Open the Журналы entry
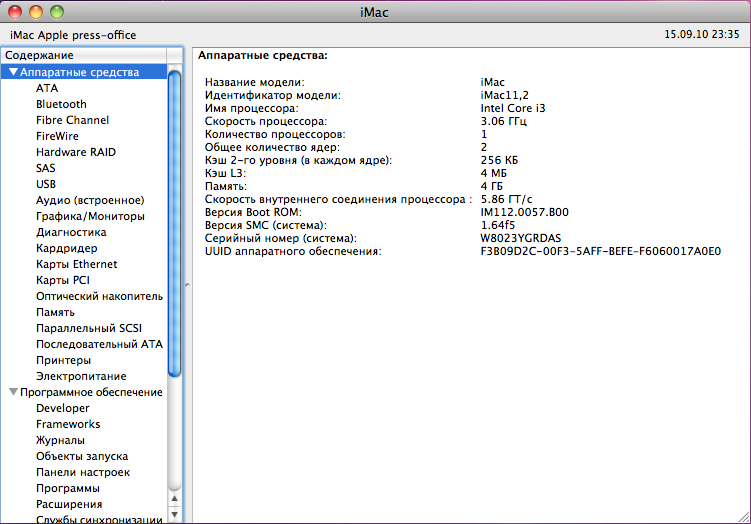This screenshot has height=524, width=751. click(60, 440)
